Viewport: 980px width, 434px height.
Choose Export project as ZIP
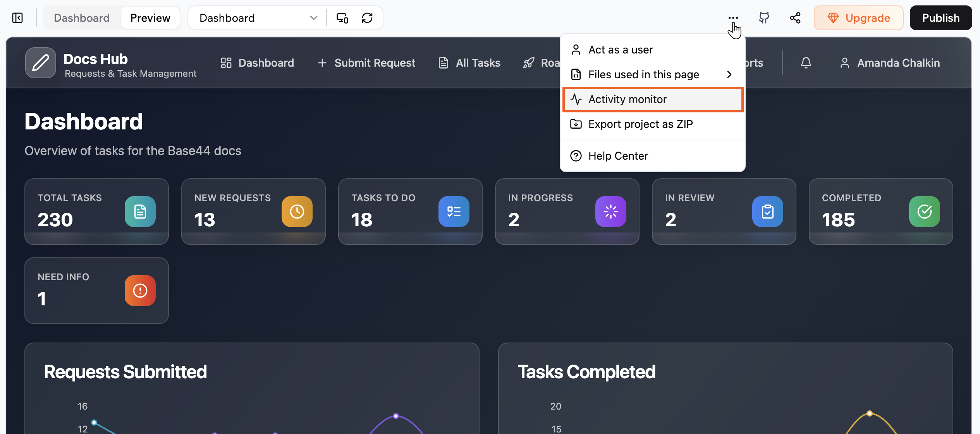[x=641, y=124]
